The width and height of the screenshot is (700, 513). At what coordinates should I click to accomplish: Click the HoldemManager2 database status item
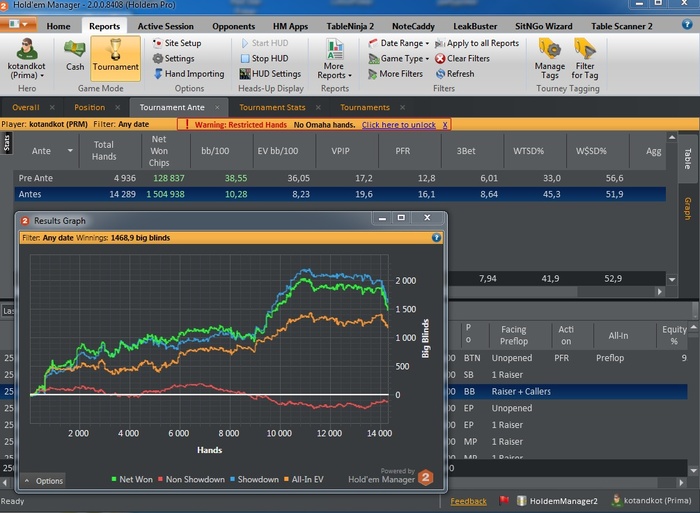[x=557, y=500]
